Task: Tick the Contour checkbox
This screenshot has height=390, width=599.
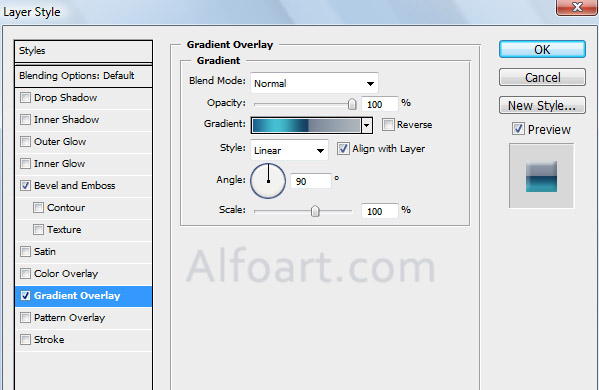Action: (x=38, y=208)
